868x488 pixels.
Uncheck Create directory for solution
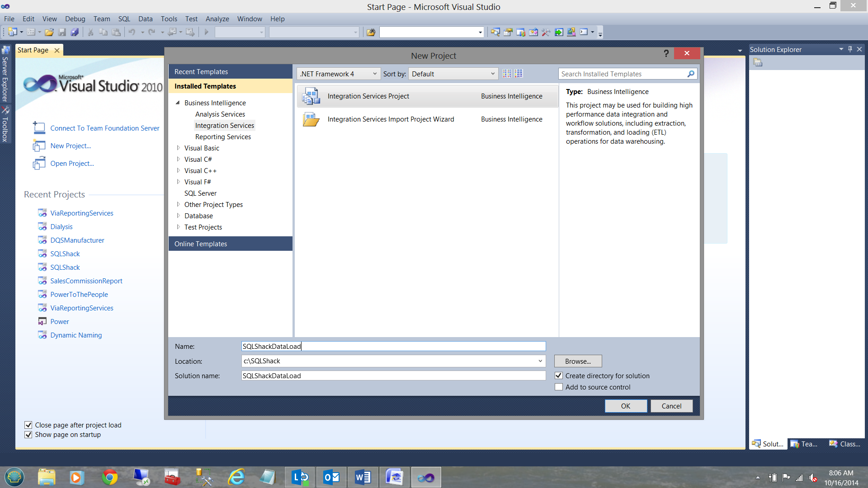(x=559, y=376)
